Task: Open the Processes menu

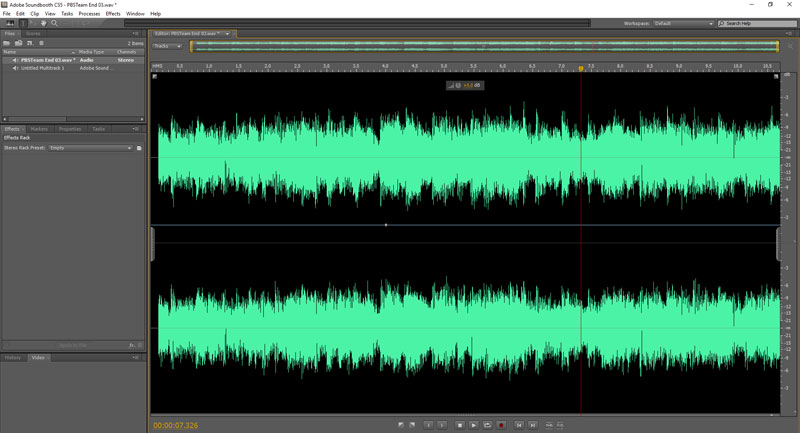Action: click(89, 14)
